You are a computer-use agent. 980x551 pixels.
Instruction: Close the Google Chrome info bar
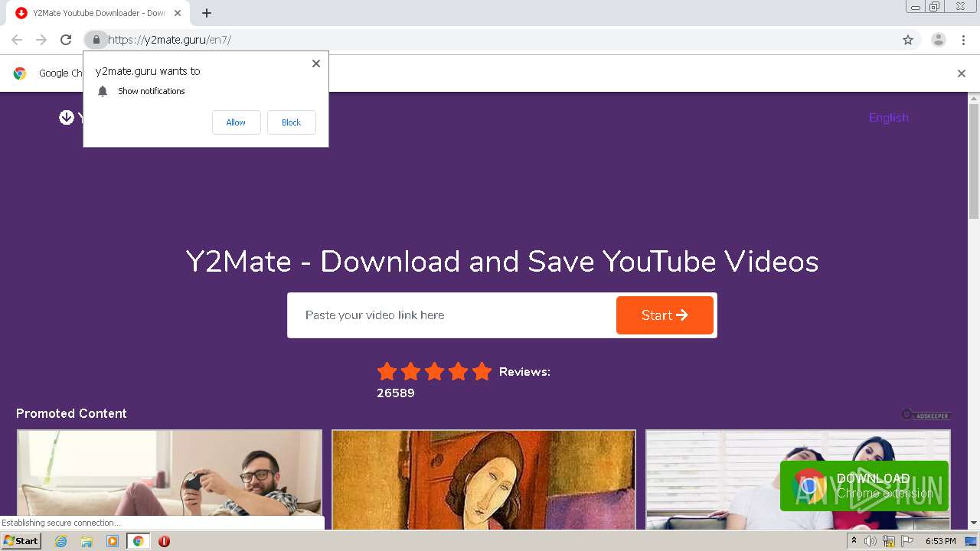[962, 73]
